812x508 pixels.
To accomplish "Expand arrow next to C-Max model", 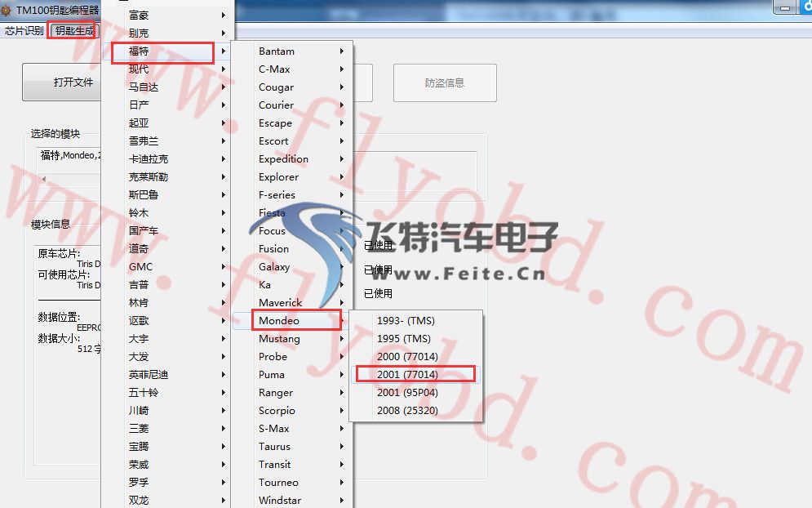I will (x=342, y=69).
